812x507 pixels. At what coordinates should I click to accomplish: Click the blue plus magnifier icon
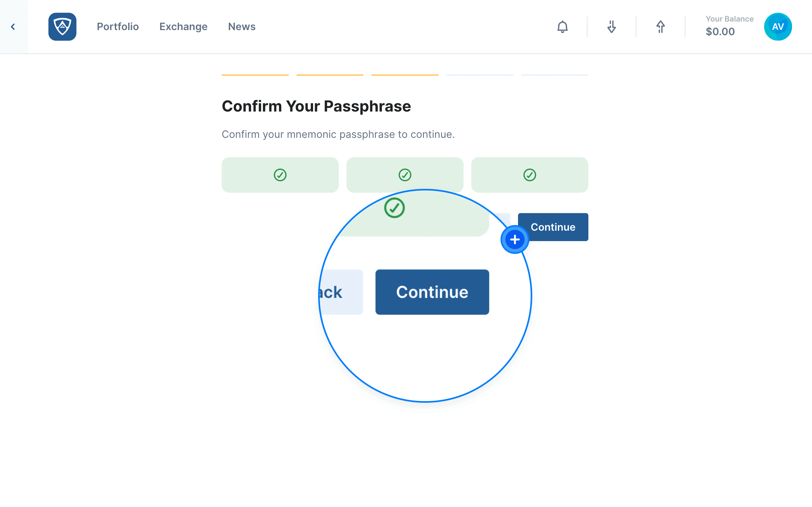point(515,240)
